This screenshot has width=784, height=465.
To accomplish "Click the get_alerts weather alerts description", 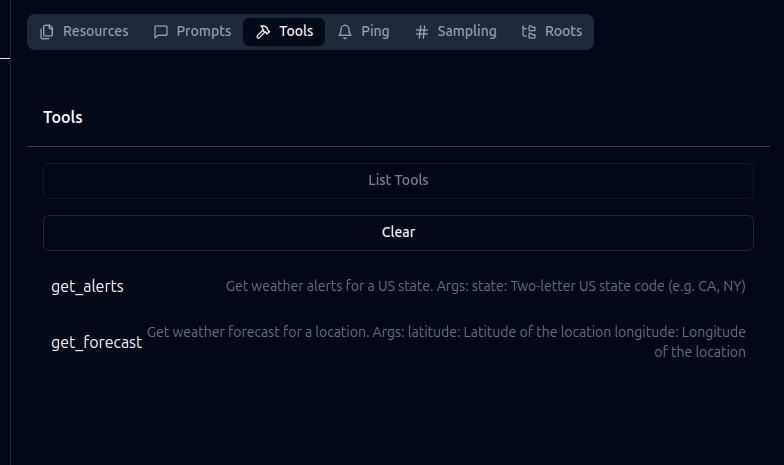I will click(x=485, y=286).
